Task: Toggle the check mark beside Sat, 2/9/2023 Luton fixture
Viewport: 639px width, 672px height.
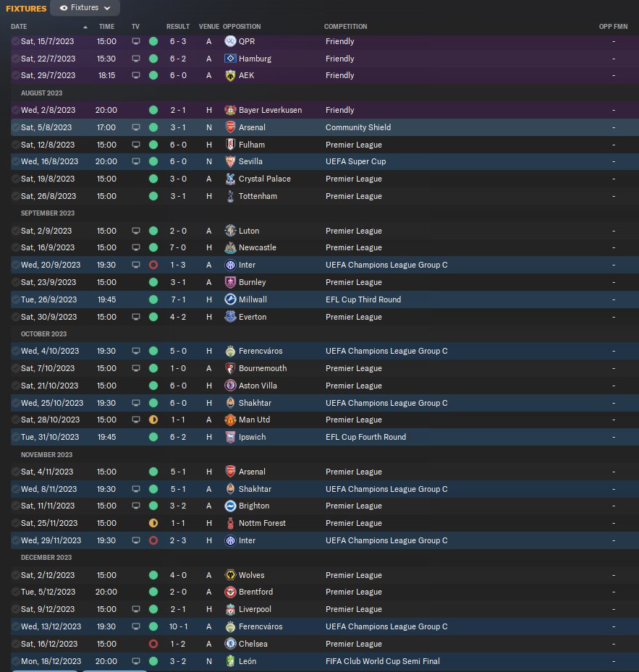Action: [15, 231]
